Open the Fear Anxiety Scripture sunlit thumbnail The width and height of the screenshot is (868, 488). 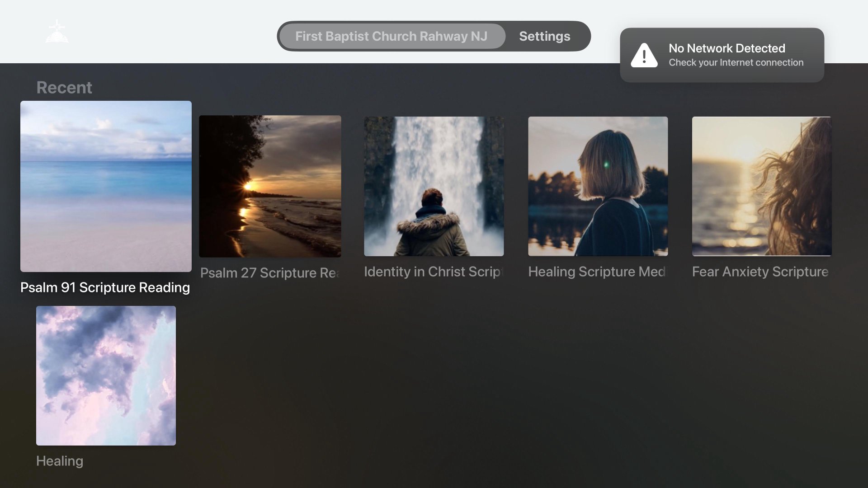tap(761, 186)
